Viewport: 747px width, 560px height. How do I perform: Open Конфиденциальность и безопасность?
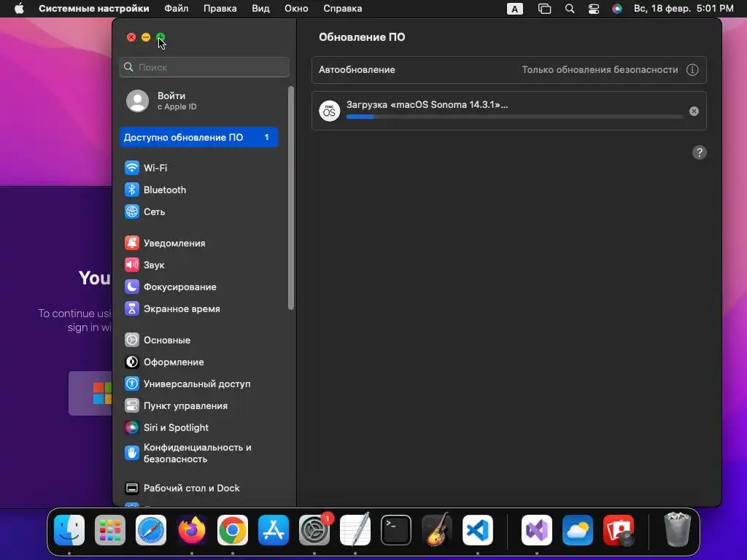tap(198, 453)
